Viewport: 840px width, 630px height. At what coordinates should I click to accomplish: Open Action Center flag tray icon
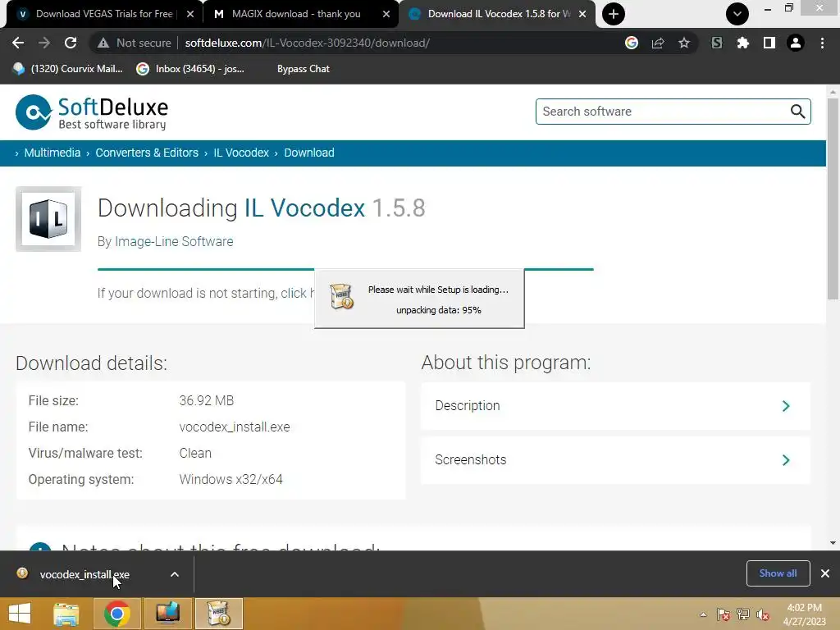(x=724, y=614)
